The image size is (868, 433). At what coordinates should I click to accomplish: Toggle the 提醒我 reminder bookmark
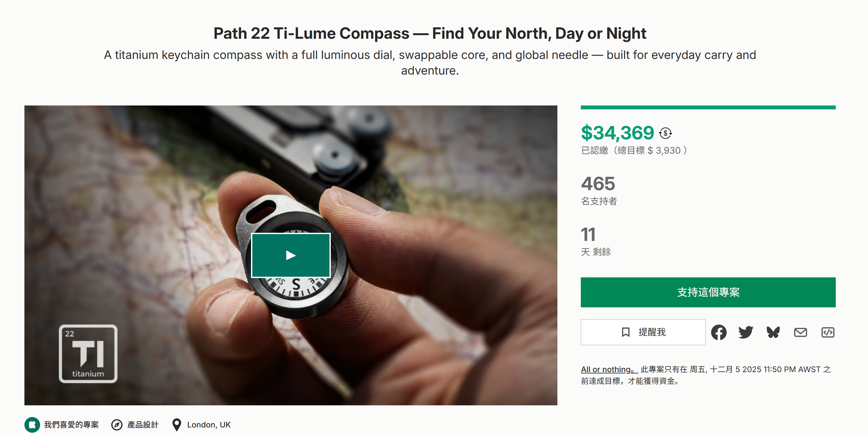[643, 332]
